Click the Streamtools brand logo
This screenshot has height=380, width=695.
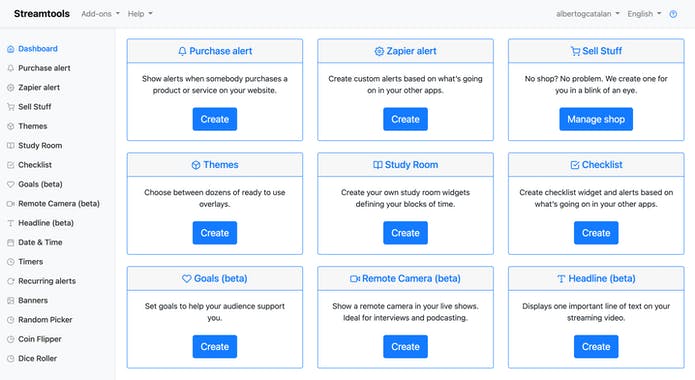click(42, 14)
